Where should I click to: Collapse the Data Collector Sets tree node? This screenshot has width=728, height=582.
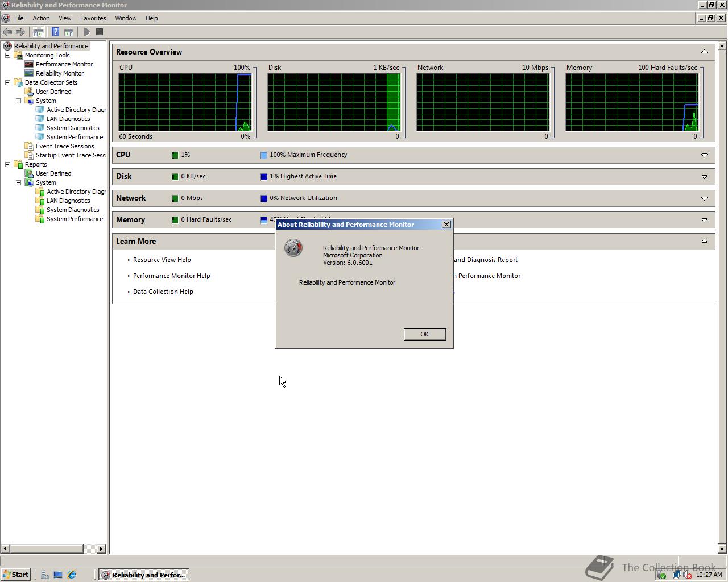pos(8,82)
